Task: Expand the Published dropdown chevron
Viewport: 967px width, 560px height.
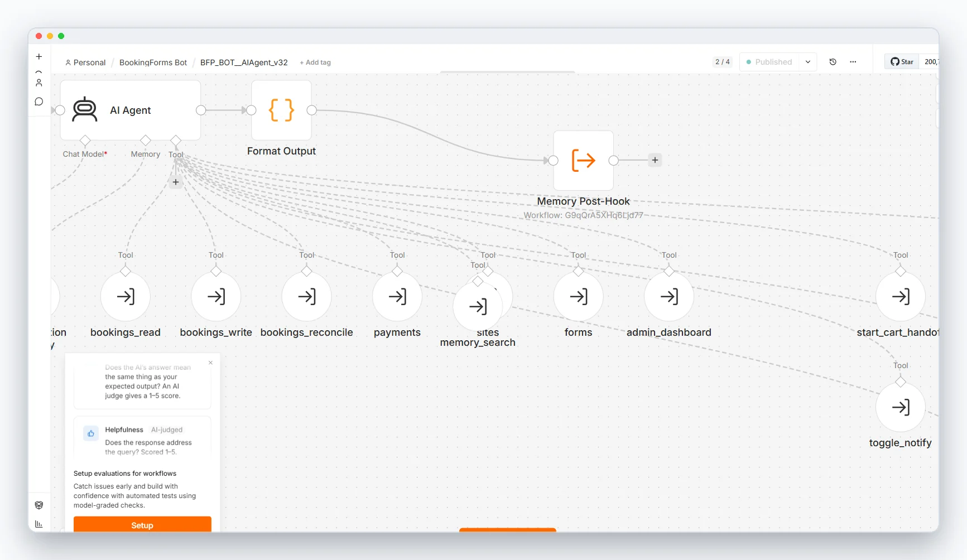Action: (807, 62)
